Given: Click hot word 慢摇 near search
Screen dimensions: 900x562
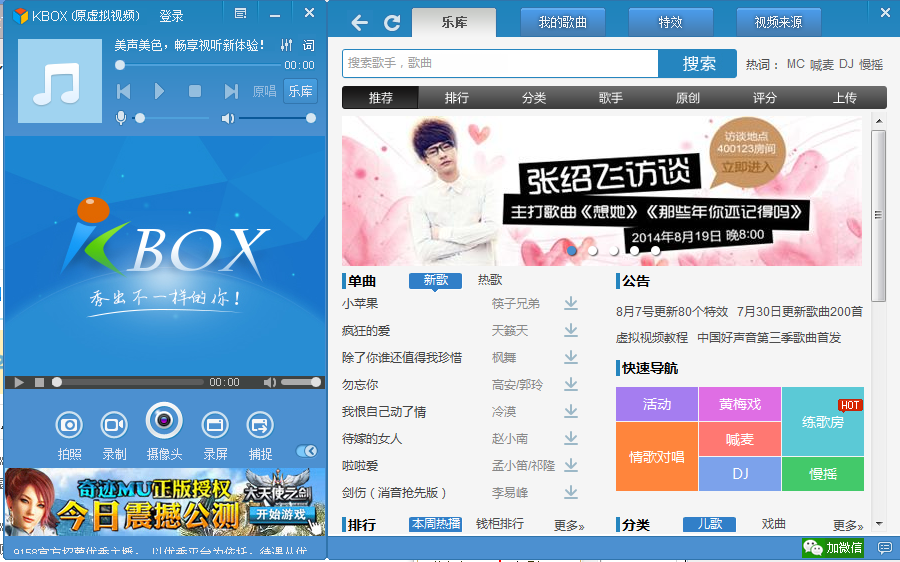Looking at the screenshot, I should click(871, 64).
